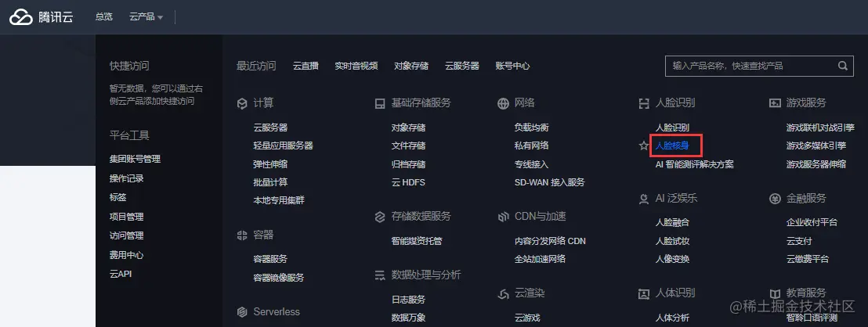The image size is (868, 327).
Task: Open 轻量应用服务器 product
Action: (283, 146)
